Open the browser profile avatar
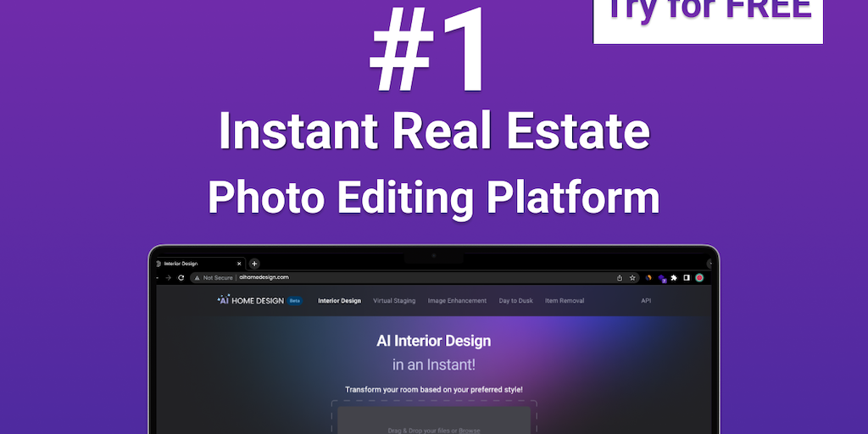 pos(699,278)
